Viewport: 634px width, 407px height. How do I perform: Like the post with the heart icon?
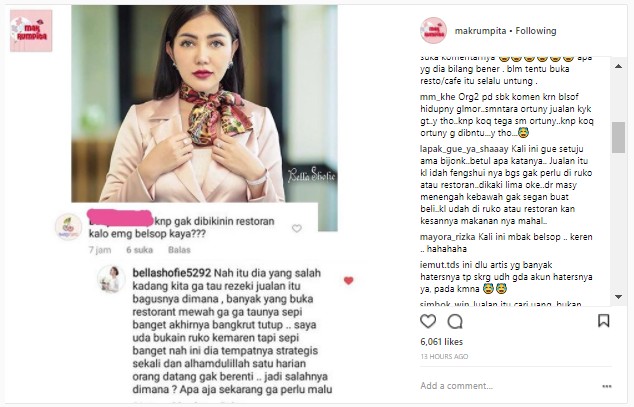(x=428, y=321)
